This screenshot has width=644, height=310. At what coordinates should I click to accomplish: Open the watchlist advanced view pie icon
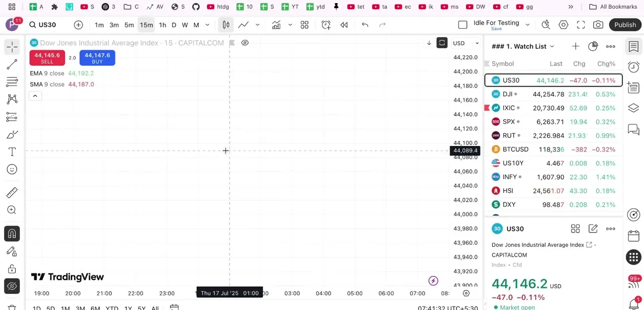point(593,46)
